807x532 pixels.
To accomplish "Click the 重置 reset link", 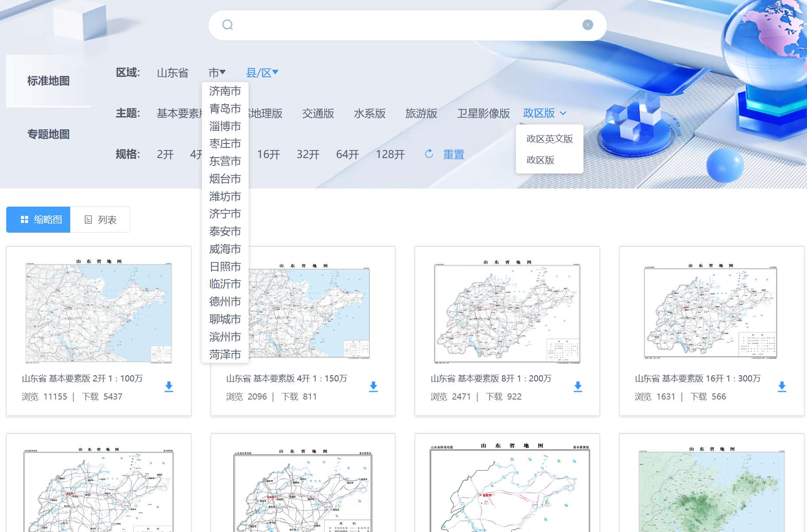I will 454,155.
